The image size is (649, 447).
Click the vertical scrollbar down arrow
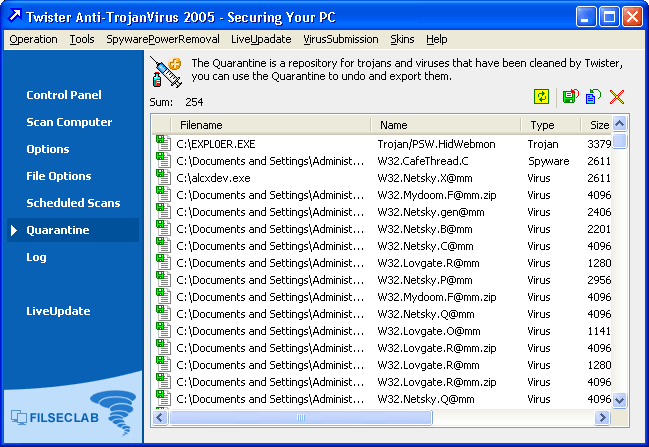(620, 400)
